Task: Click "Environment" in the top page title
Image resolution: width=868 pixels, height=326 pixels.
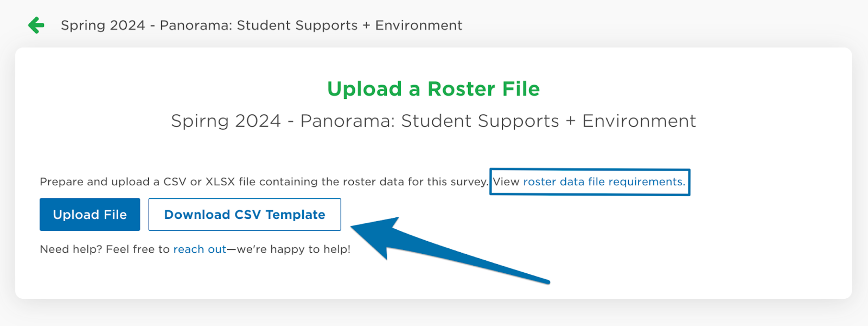Action: click(x=419, y=26)
